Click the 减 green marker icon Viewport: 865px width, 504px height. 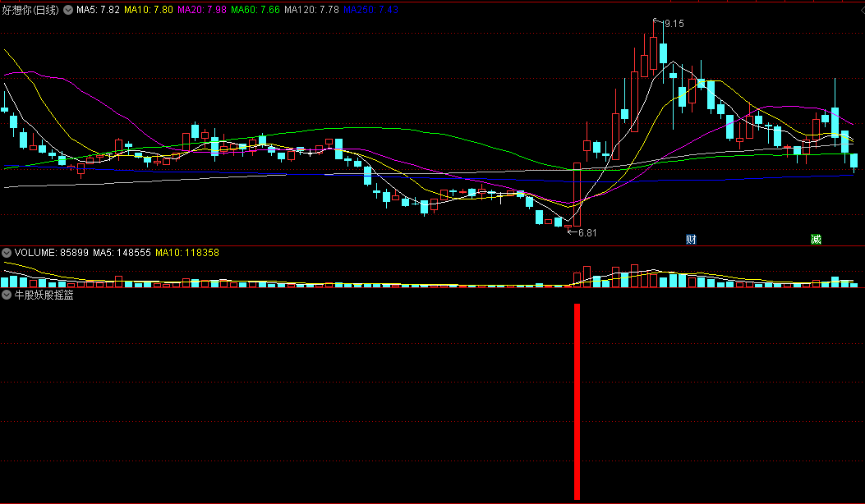[816, 240]
